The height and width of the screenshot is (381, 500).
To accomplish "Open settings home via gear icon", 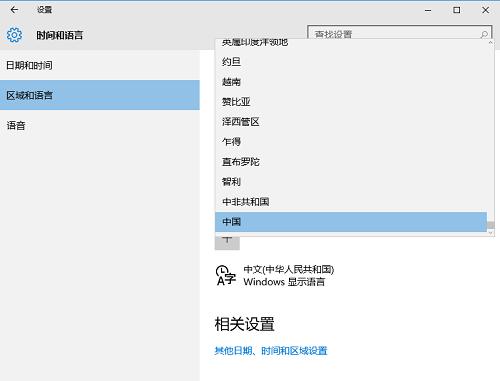I will [x=14, y=35].
